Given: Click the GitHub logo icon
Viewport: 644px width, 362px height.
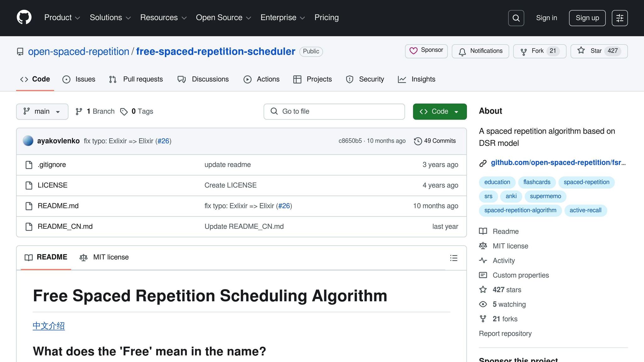Looking at the screenshot, I should click(x=24, y=17).
